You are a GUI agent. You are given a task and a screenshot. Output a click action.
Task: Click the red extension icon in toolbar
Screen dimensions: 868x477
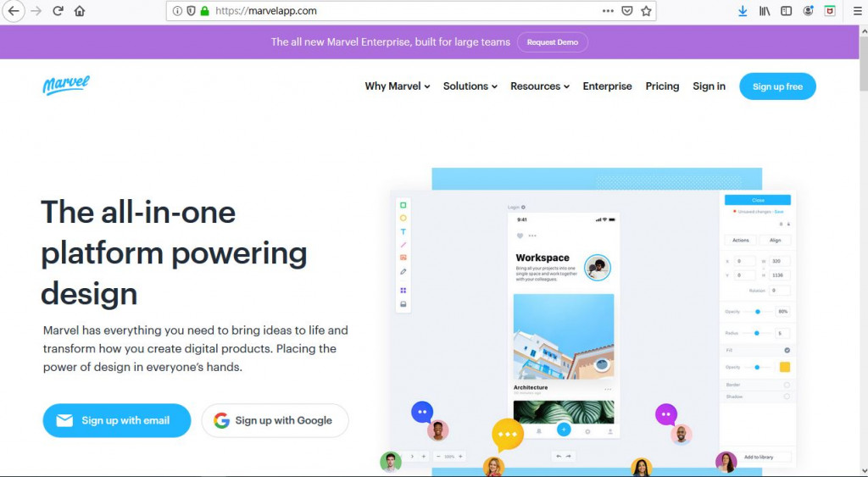point(830,10)
